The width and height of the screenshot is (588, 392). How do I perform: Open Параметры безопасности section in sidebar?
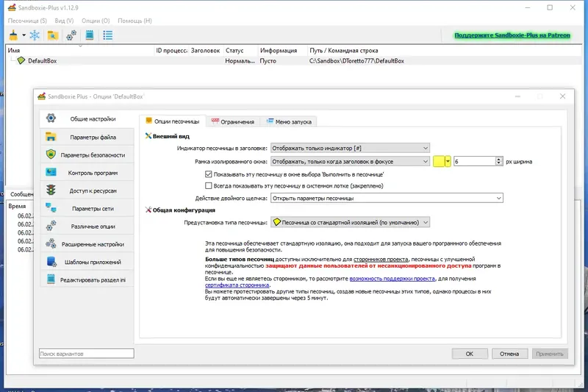tap(87, 154)
